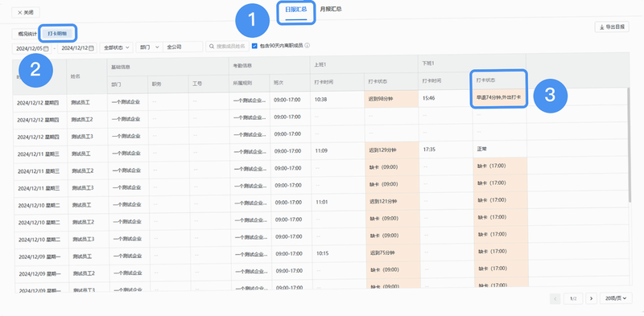Image resolution: width=644 pixels, height=316 pixels.
Task: Switch to the 日报汇总 tab
Action: [296, 9]
